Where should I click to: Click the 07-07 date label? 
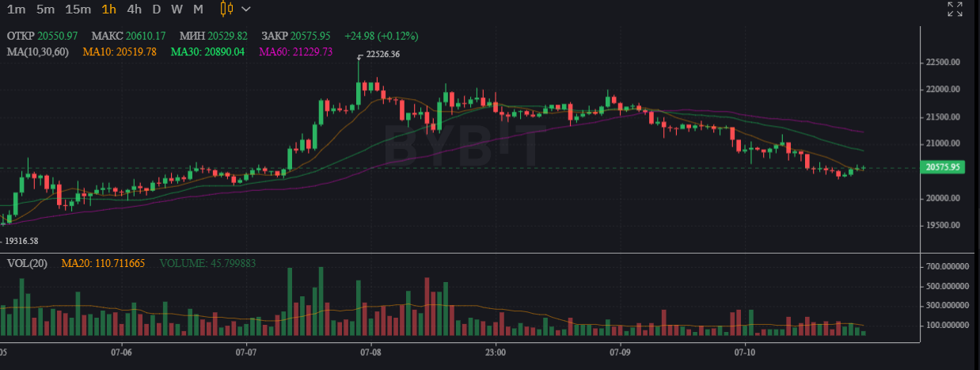(x=246, y=351)
